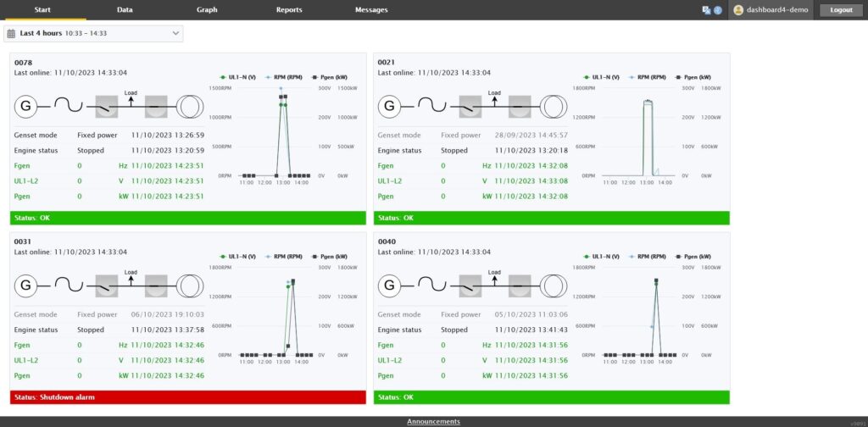Viewport: 868px width, 427px height.
Task: Open unit 0078 title
Action: click(x=23, y=63)
